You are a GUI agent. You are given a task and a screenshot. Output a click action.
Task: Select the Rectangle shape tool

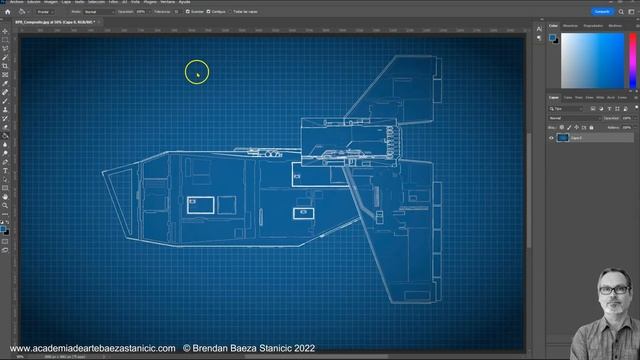coord(5,188)
